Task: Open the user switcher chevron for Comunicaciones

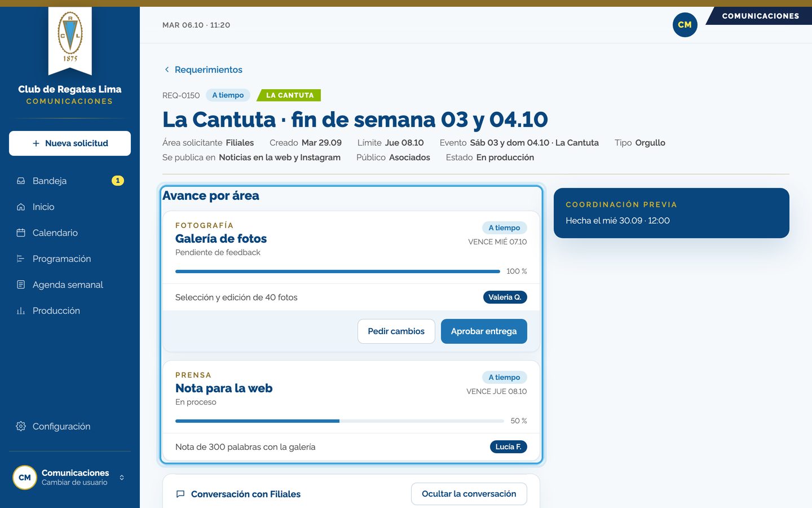Action: coord(122,478)
